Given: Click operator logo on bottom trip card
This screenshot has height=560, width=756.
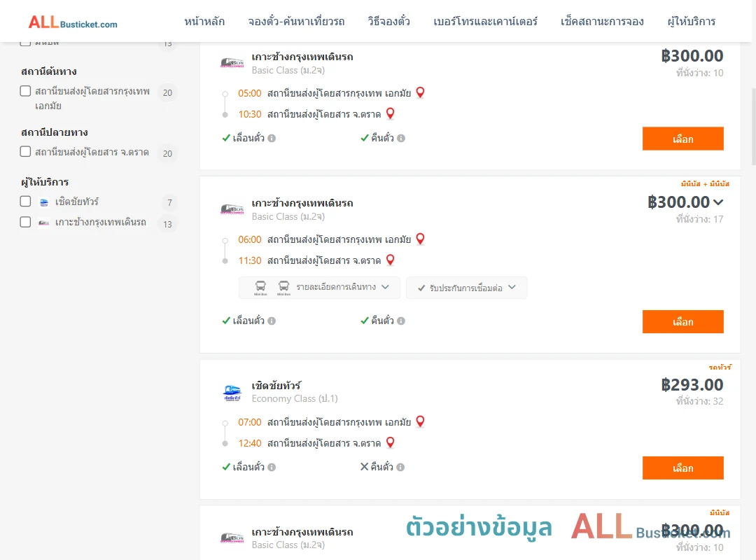Looking at the screenshot, I should coord(232,538).
